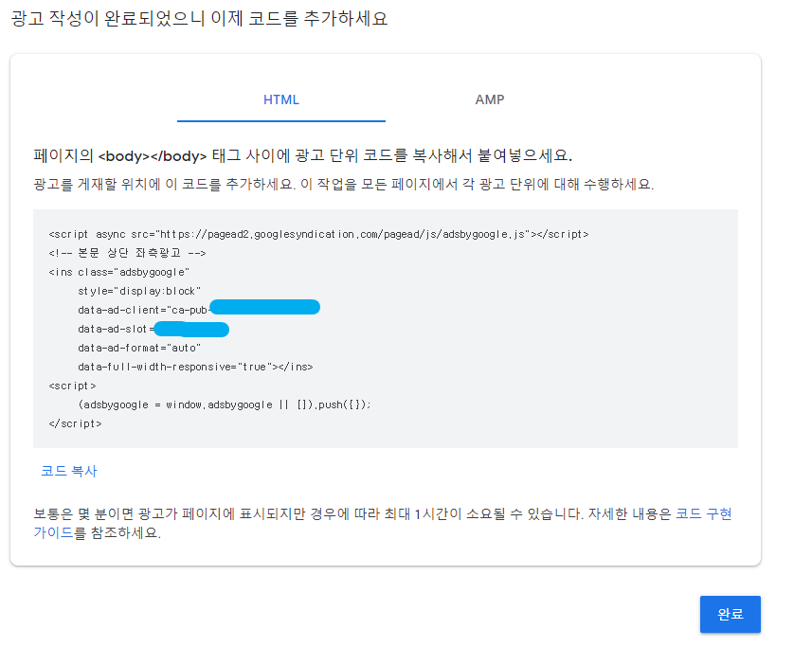The image size is (812, 647).
Task: Open the 코드 구현 가이드 link
Action: click(x=703, y=514)
